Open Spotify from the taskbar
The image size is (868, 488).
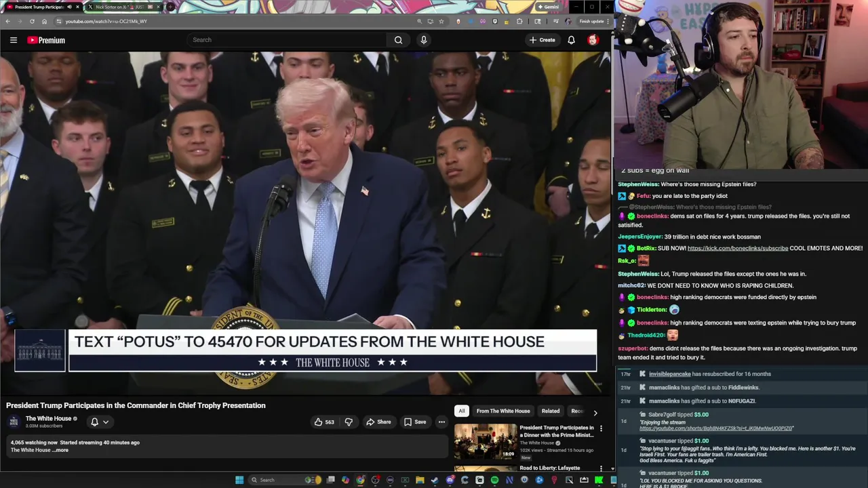494,480
